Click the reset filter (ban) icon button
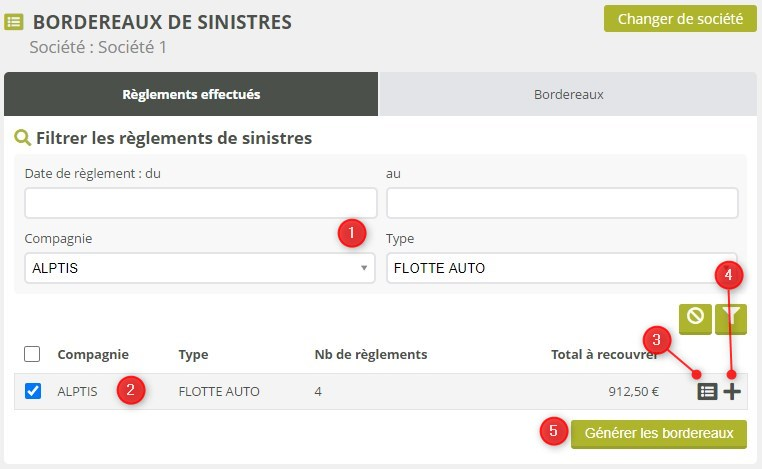Viewport: 762px width, 469px height. pyautogui.click(x=695, y=317)
